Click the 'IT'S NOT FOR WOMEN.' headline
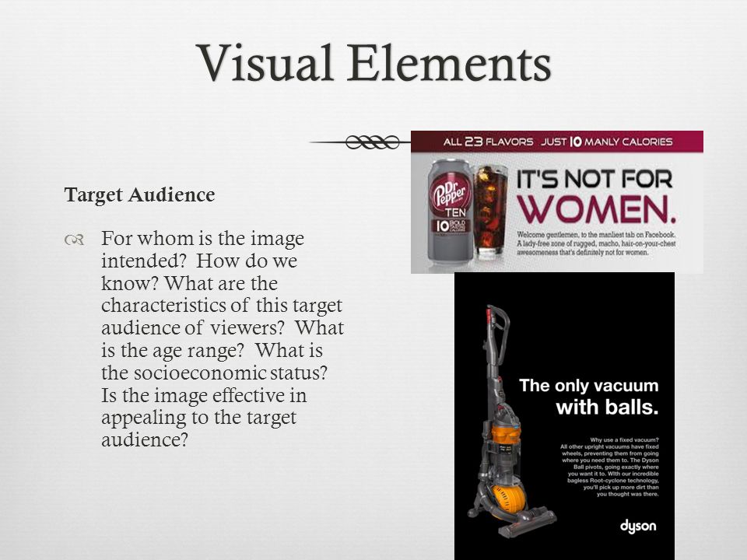Image resolution: width=747 pixels, height=560 pixels. pyautogui.click(x=596, y=197)
